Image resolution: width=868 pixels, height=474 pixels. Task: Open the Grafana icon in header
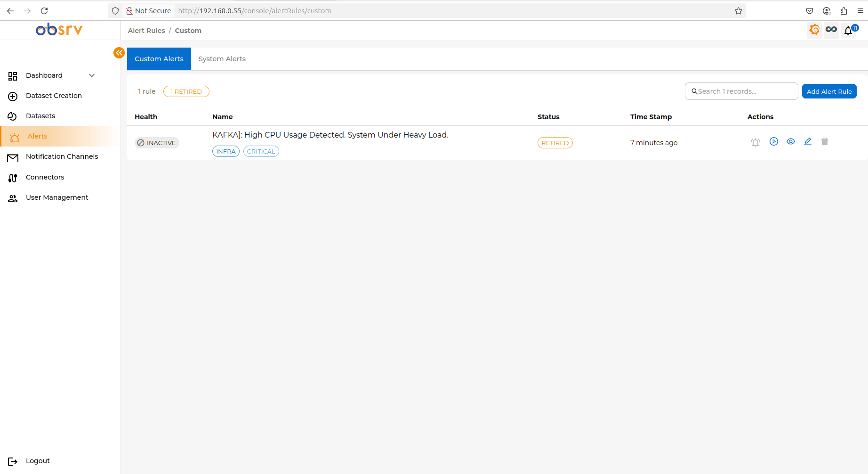coord(814,30)
